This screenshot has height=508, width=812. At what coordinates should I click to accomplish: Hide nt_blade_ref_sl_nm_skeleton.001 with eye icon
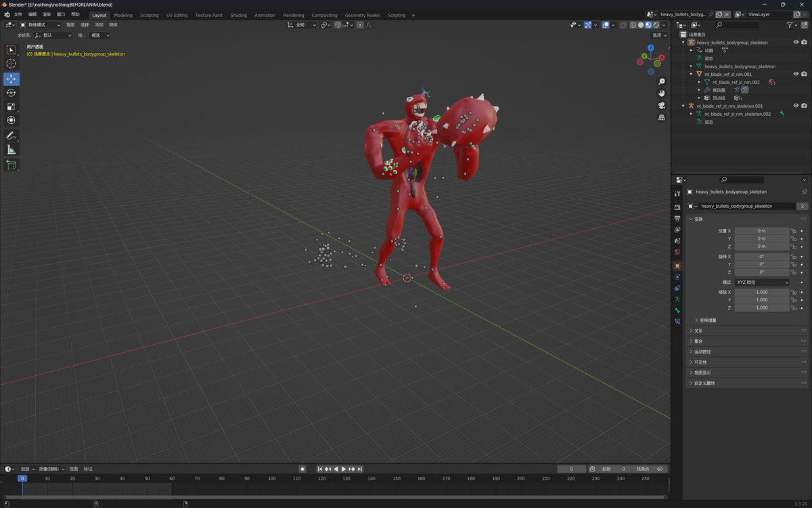[x=796, y=106]
